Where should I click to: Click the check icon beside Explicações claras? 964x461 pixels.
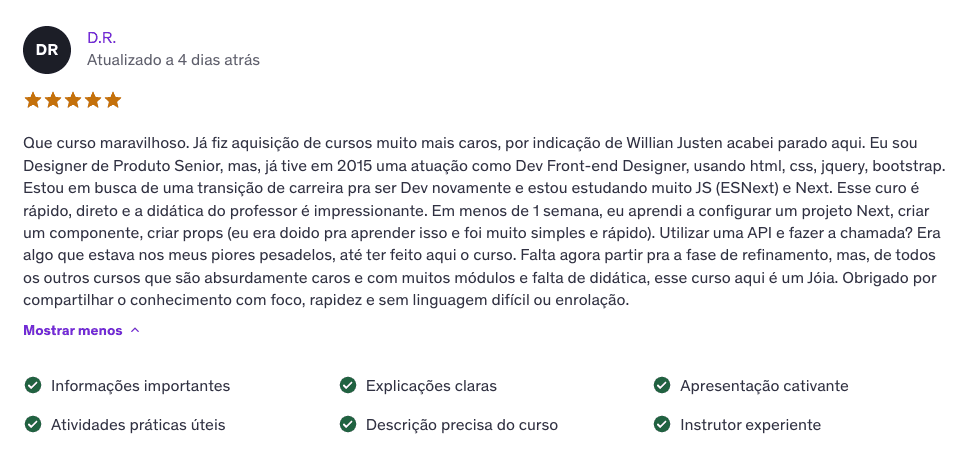[348, 385]
